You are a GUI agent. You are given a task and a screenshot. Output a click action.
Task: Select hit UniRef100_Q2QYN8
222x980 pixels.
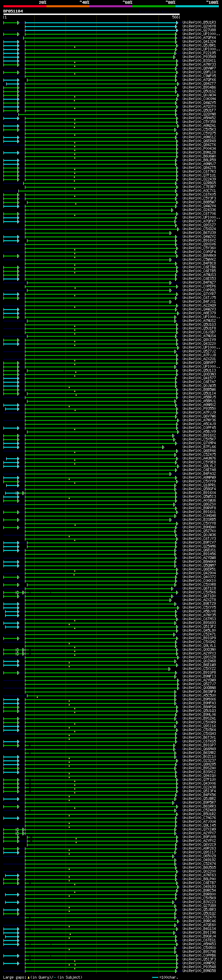click(x=199, y=114)
